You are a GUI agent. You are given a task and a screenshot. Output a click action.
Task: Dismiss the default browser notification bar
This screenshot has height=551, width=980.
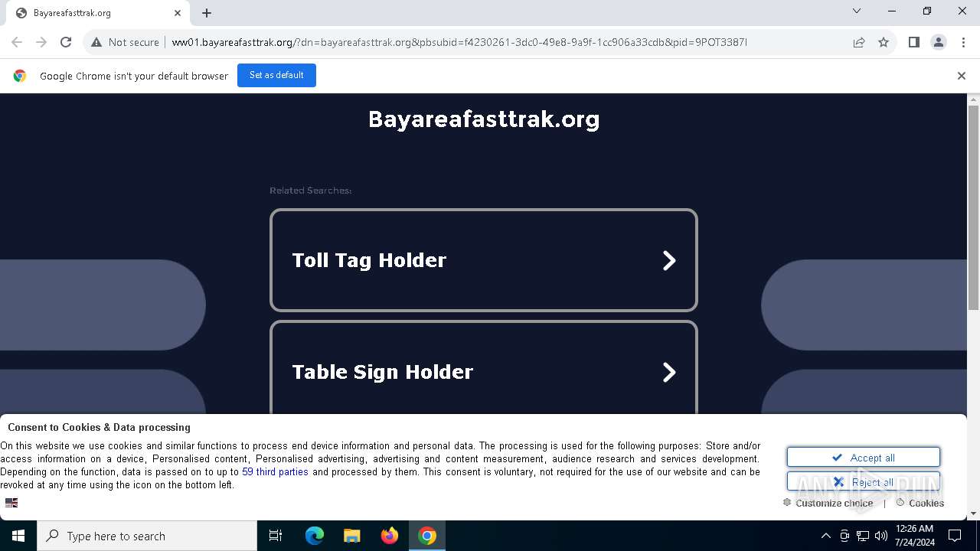[961, 76]
